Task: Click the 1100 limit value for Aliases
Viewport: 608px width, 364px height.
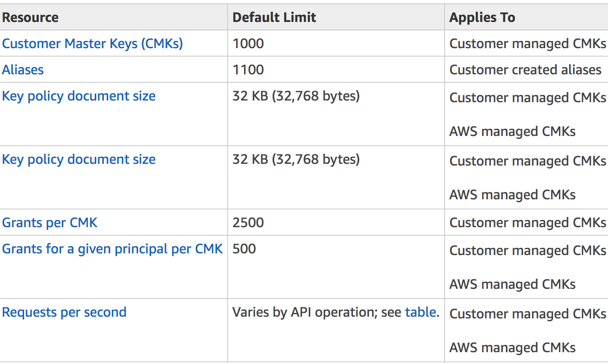Action: click(x=248, y=70)
